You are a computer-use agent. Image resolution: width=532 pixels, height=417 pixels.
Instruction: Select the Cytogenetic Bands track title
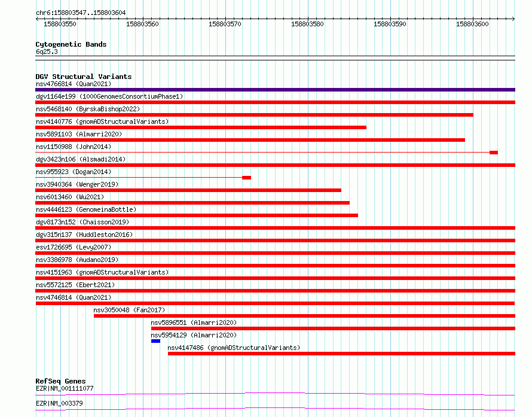click(71, 44)
